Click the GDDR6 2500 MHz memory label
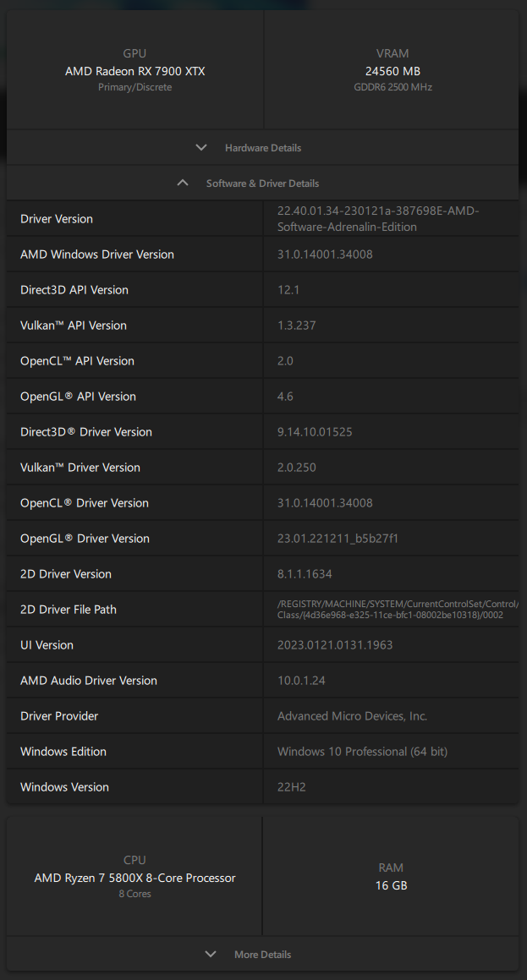The image size is (527, 980). click(393, 87)
